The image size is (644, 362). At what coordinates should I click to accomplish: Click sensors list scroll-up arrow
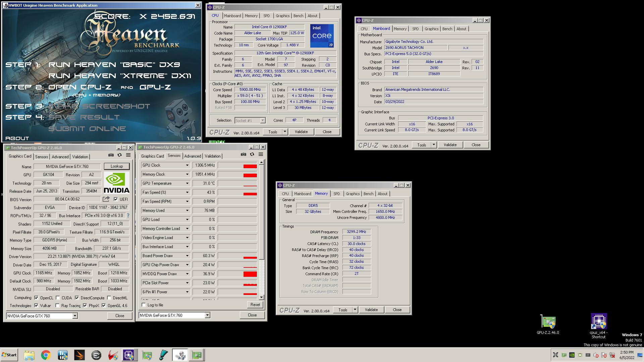pyautogui.click(x=261, y=163)
